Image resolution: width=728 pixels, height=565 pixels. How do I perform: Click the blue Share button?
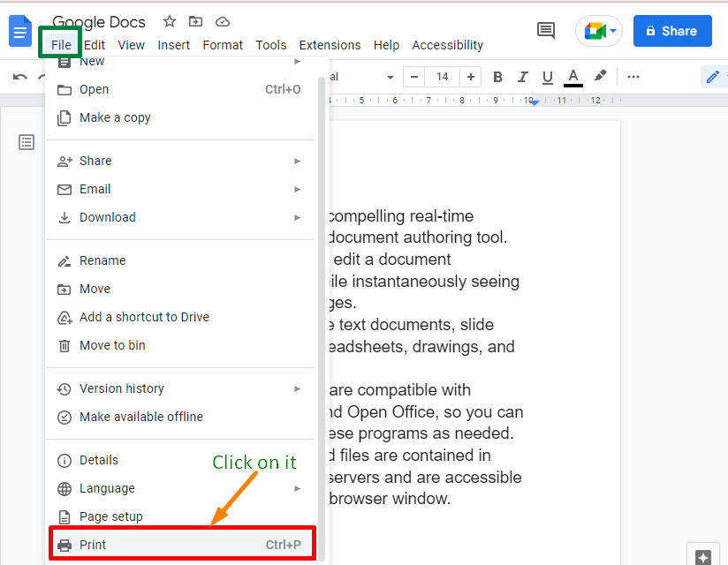tap(672, 31)
